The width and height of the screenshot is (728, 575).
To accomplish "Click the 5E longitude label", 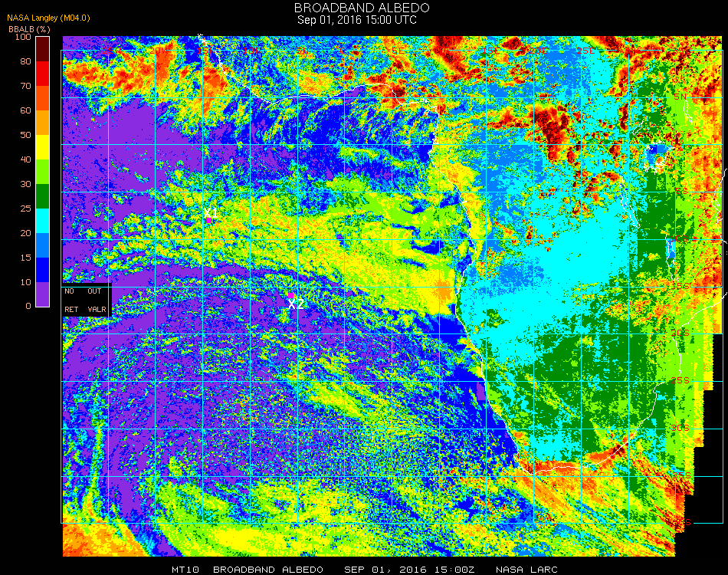I will coord(398,51).
